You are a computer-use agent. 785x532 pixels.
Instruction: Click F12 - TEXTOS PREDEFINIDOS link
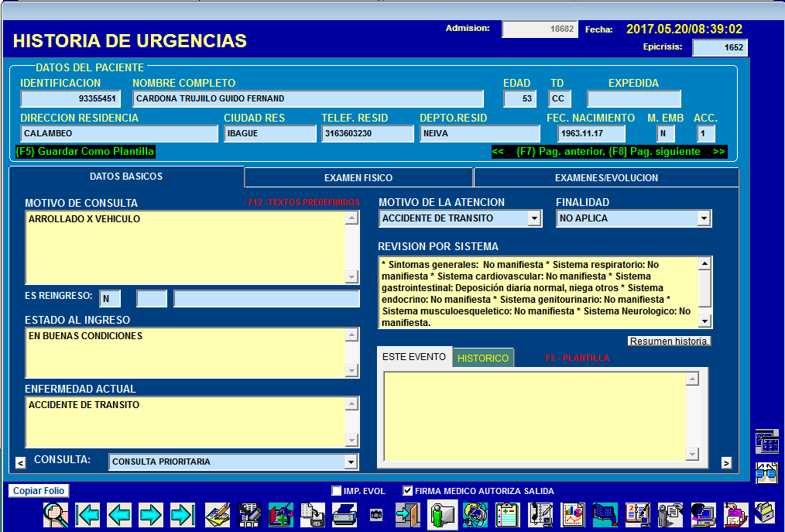(304, 202)
